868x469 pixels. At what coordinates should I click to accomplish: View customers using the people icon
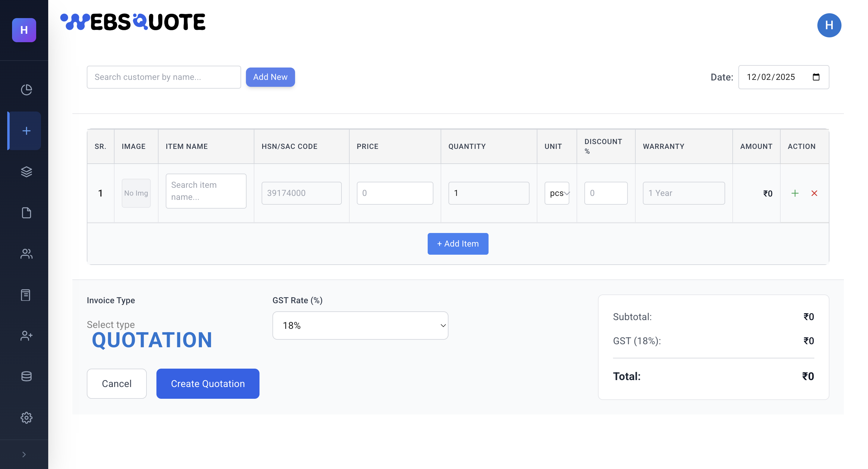point(26,254)
